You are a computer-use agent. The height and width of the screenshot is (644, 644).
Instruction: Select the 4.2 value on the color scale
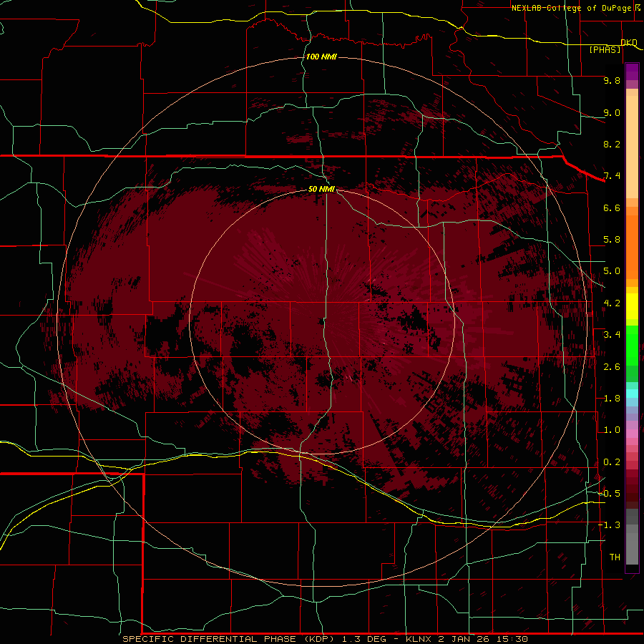pos(612,303)
